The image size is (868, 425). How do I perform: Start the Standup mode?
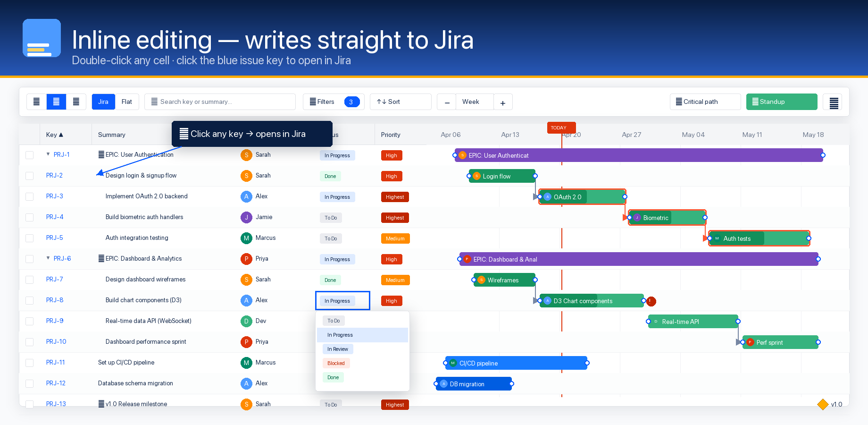(781, 102)
